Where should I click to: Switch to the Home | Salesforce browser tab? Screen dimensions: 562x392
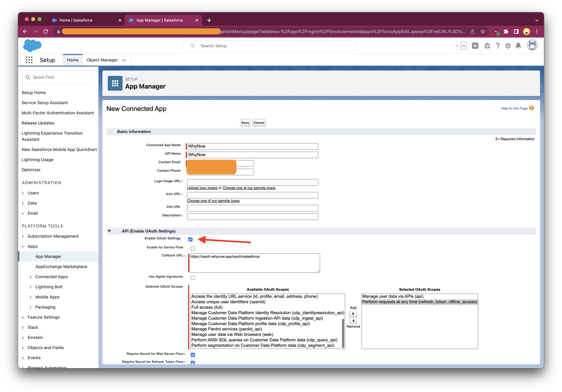[85, 20]
